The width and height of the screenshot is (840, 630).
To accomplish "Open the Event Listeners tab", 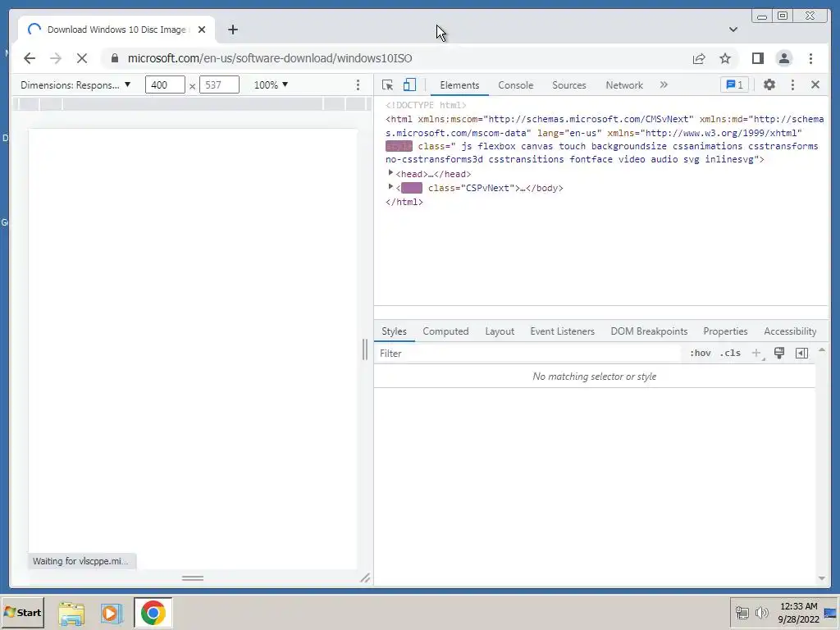I will point(563,331).
